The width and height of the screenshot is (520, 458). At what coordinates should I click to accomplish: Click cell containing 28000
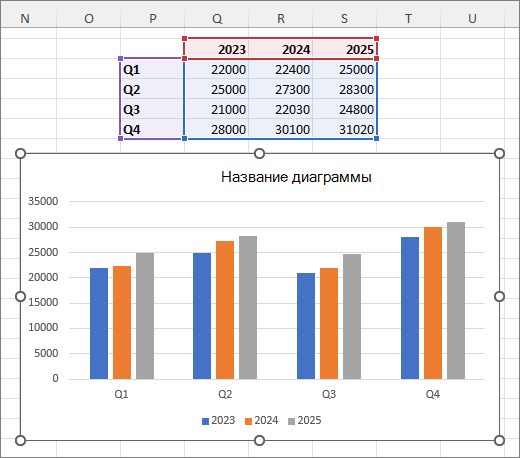[x=216, y=129]
